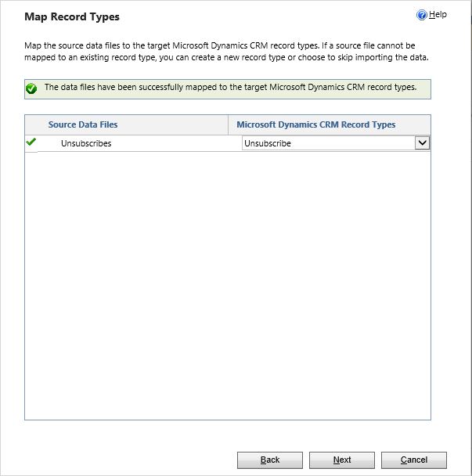Open the Help link
Viewport: 472px width, 476px height.
(438, 15)
